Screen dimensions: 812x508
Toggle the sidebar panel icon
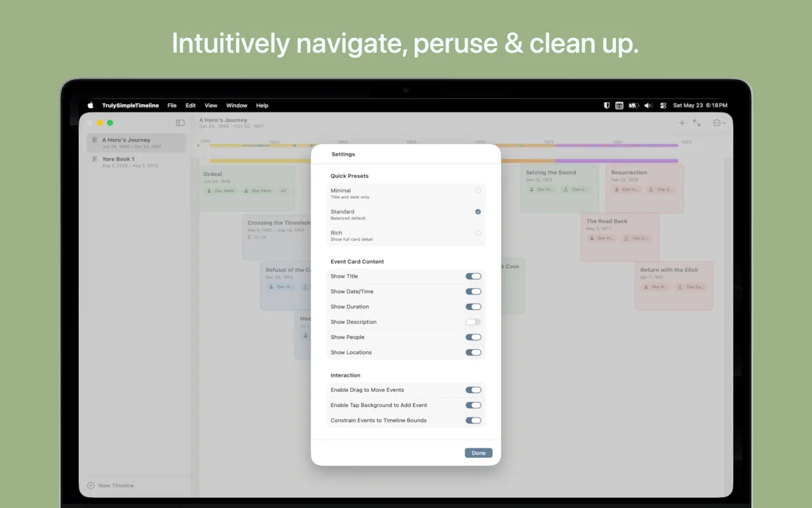180,123
